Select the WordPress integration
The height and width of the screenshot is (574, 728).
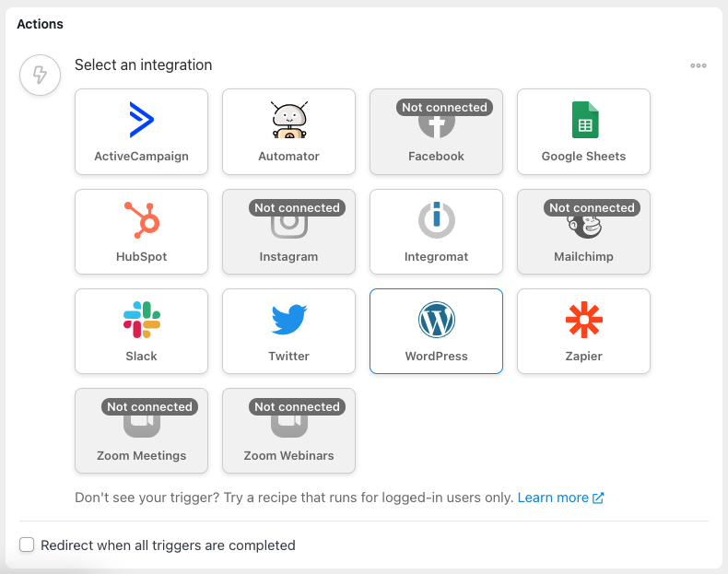click(436, 332)
